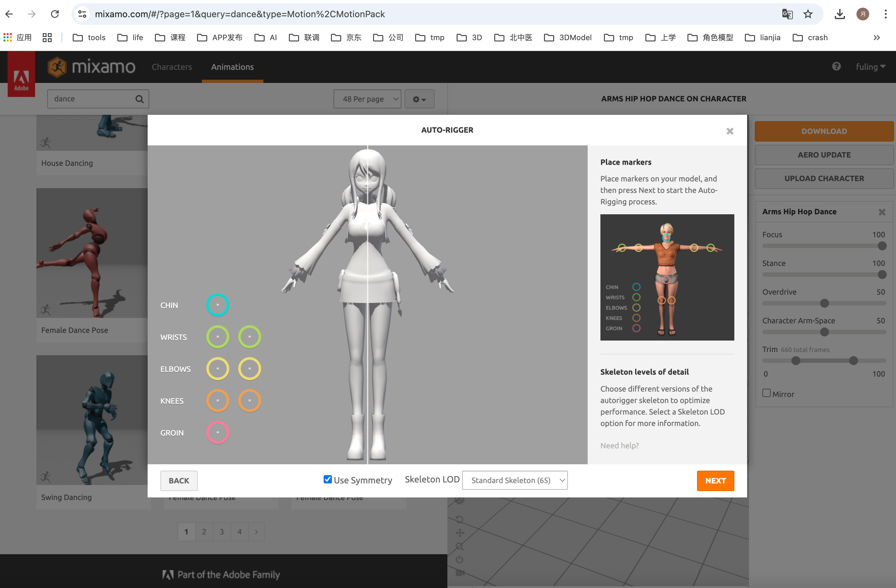Select the second yellow ELBOWS marker
This screenshot has height=588, width=896.
point(250,369)
